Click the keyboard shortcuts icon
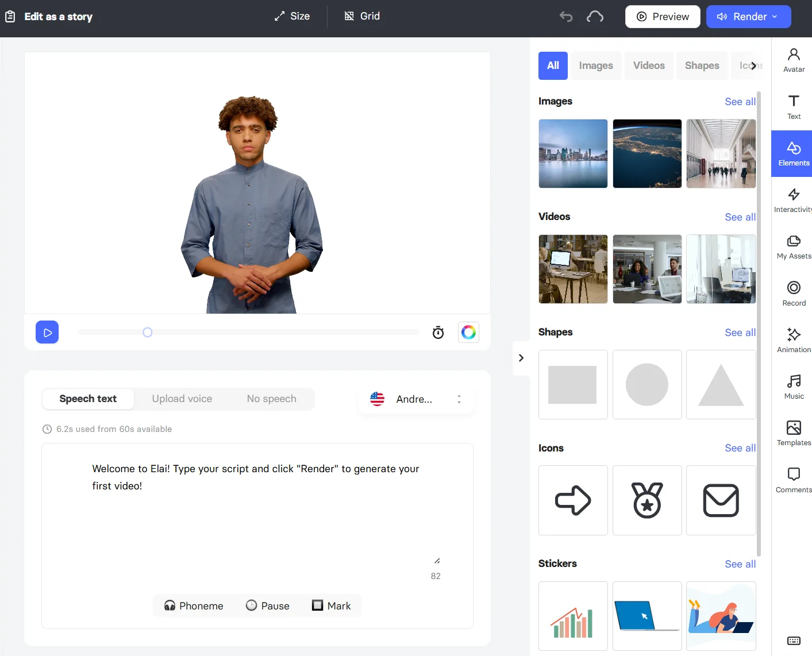Viewport: 812px width, 656px height. tap(794, 640)
